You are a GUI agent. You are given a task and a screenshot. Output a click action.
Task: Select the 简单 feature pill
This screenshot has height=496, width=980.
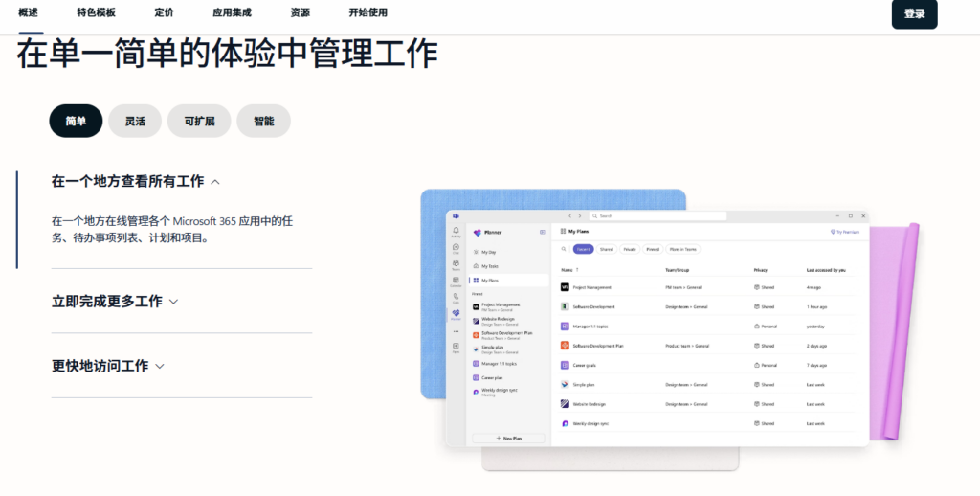76,121
